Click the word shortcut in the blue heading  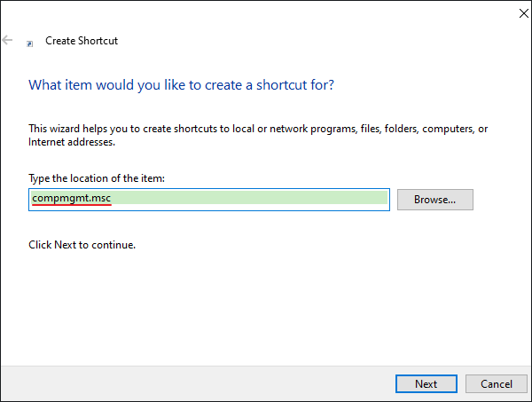pos(281,85)
